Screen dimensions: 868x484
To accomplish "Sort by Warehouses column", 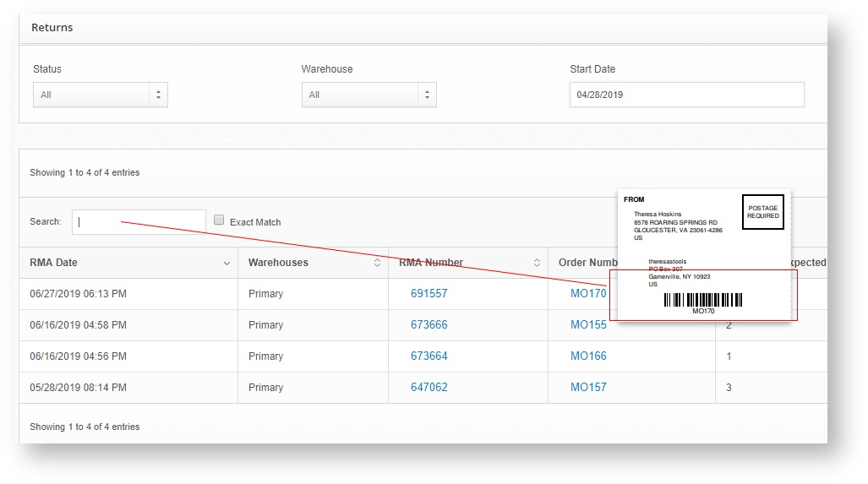I will click(x=314, y=263).
